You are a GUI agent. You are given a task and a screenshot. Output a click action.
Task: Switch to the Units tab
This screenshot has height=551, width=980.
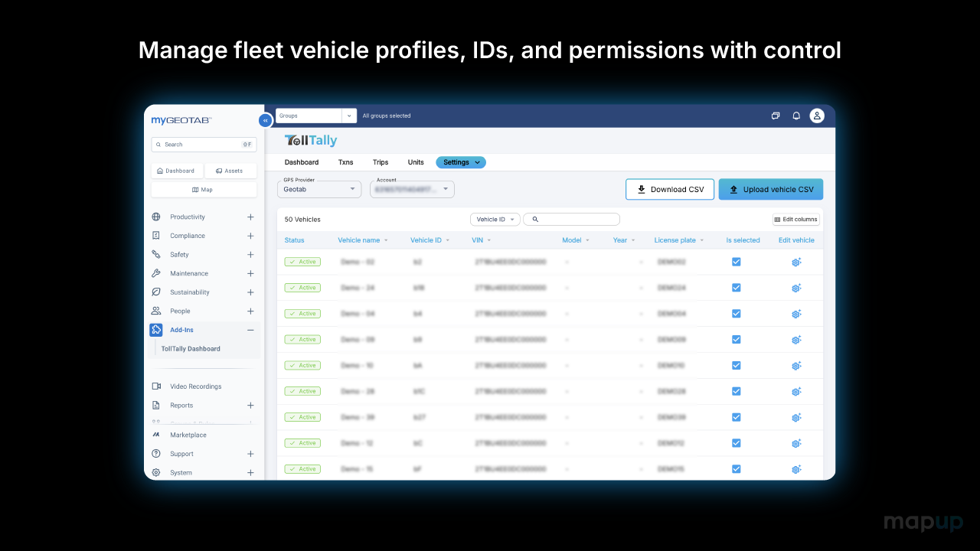tap(416, 162)
